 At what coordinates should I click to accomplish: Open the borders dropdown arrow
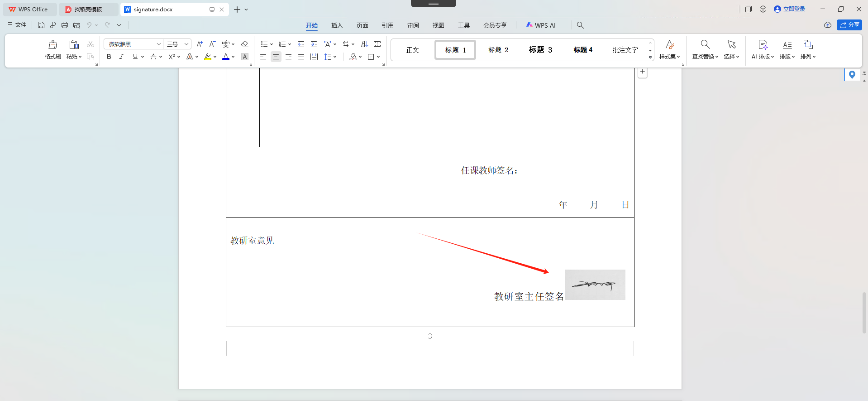(x=378, y=57)
